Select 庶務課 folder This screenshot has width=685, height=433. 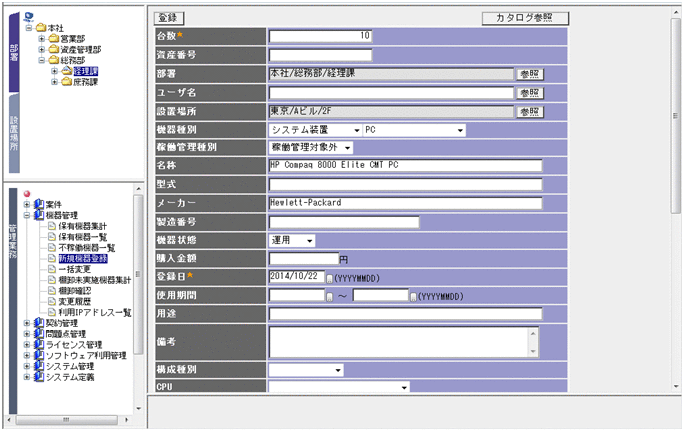coord(80,82)
